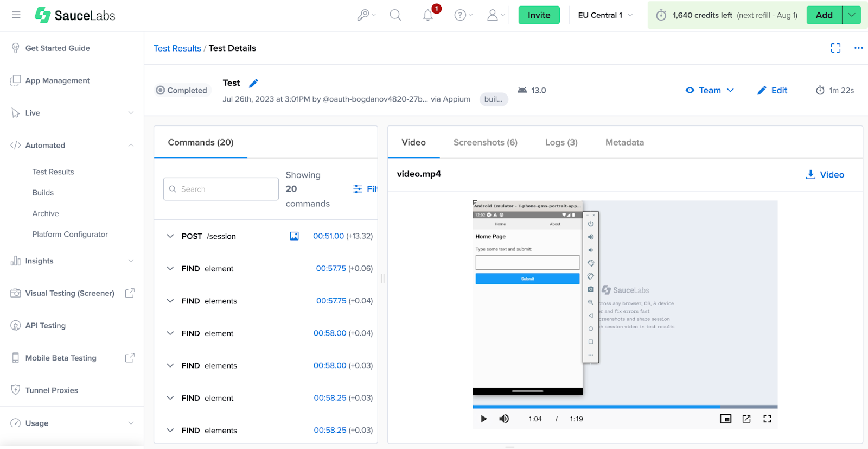The height and width of the screenshot is (449, 868).
Task: Open the three-dot more options menu
Action: [x=858, y=48]
